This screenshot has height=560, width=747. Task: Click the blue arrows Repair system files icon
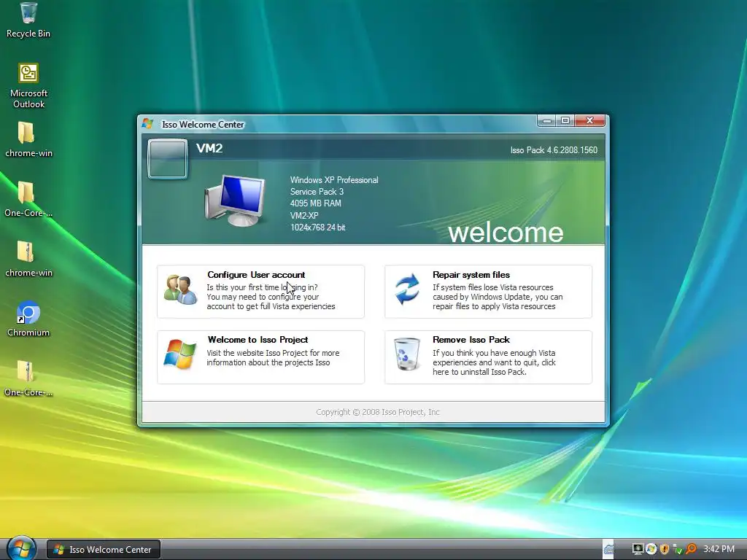coord(407,289)
